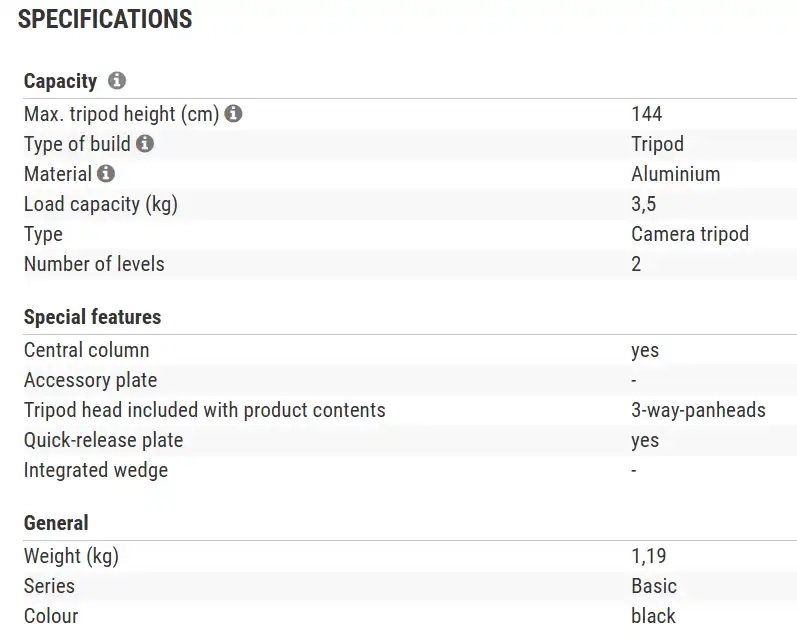Click the Special features section heading
Screen dimensions: 797x640
[92, 317]
